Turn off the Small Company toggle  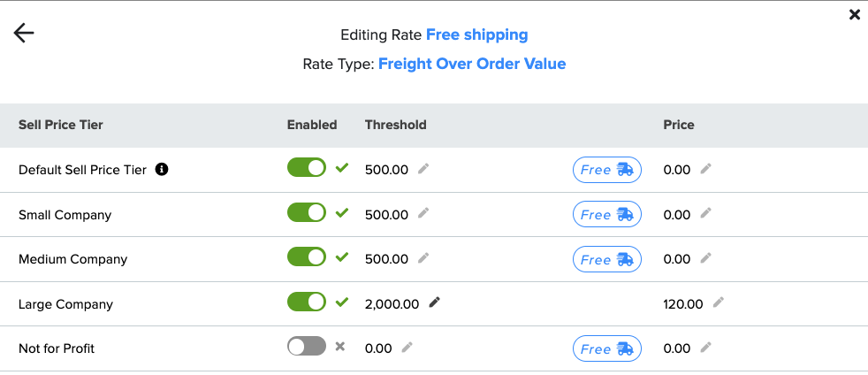coord(307,212)
